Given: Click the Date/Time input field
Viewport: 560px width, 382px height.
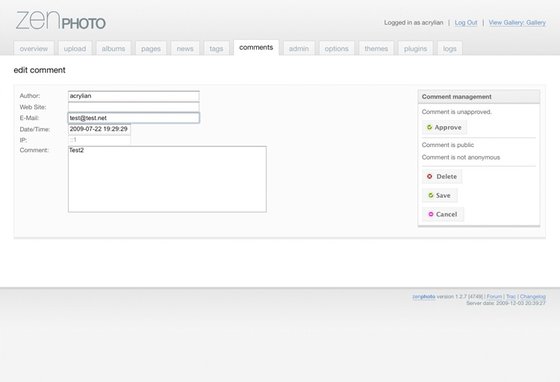Looking at the screenshot, I should 99,129.
